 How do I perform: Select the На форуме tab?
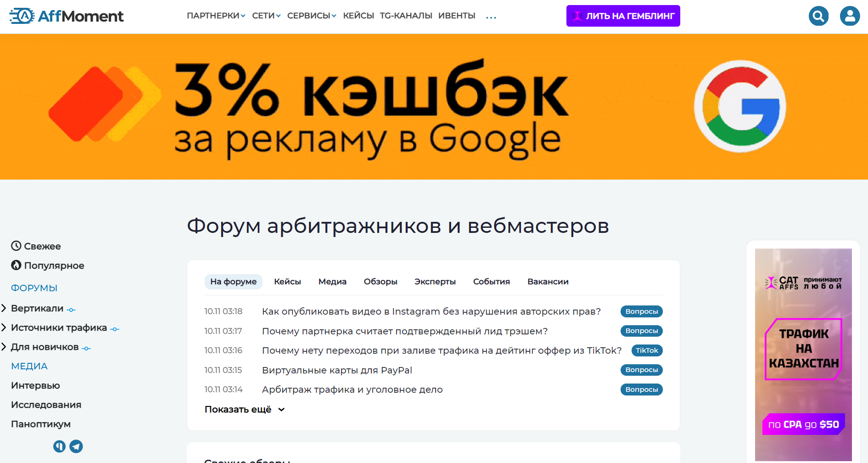point(233,282)
